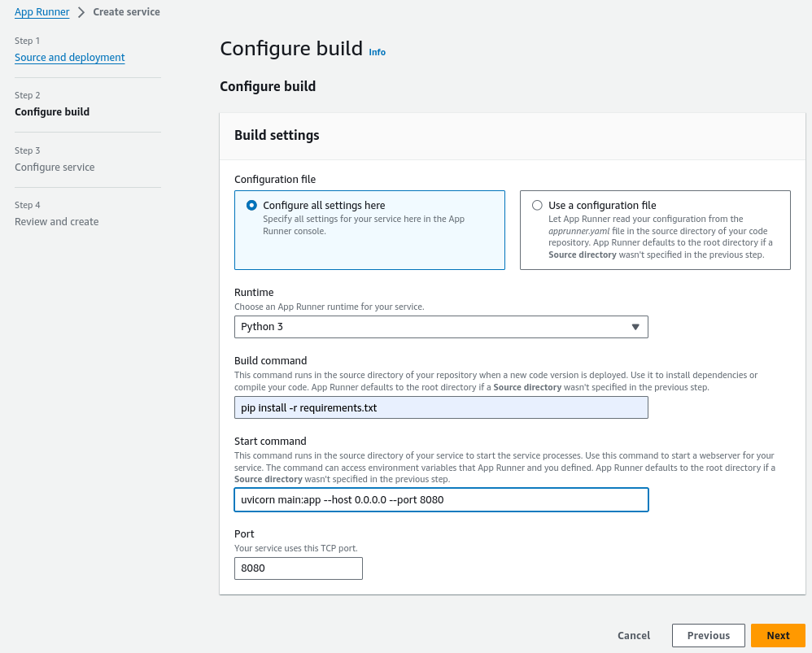Select the 'Configure all settings here' radio button
The height and width of the screenshot is (653, 812).
[x=251, y=206]
